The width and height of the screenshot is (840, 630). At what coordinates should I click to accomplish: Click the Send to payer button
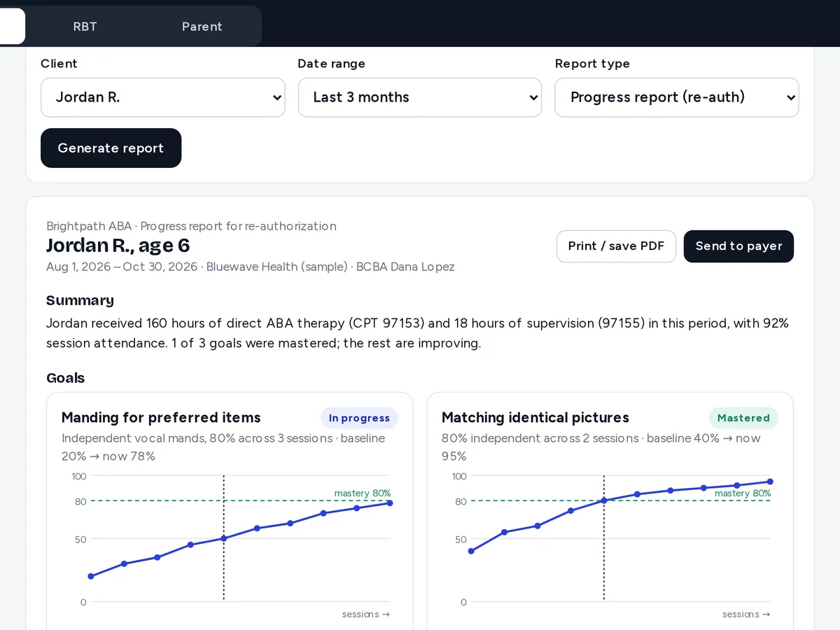(x=738, y=246)
